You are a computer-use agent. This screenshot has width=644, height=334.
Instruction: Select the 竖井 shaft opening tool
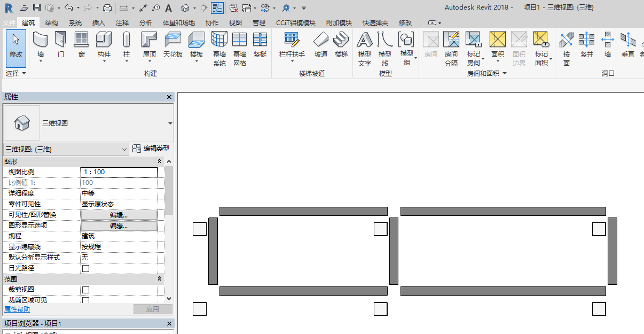click(x=587, y=45)
